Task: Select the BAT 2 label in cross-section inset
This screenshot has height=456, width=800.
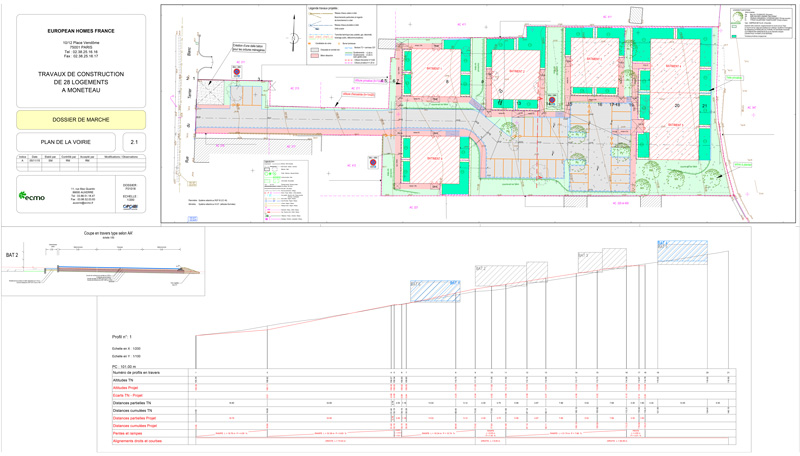Action: [x=12, y=256]
